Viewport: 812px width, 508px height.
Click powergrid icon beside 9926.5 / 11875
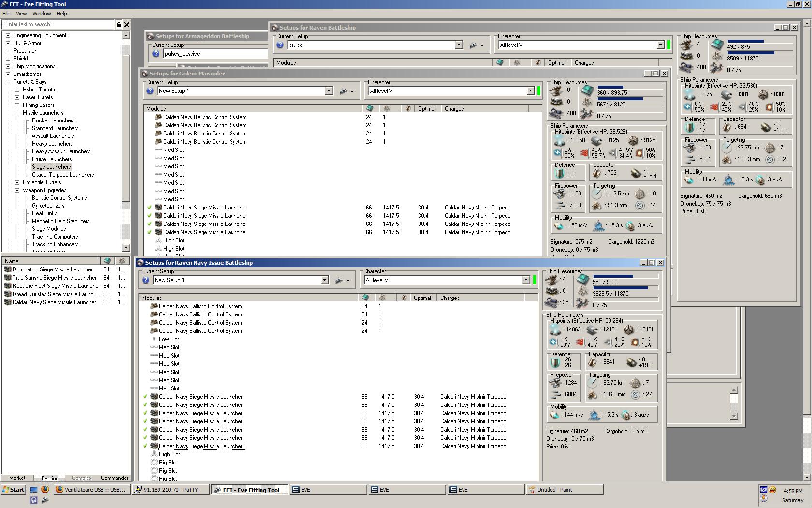pos(583,292)
